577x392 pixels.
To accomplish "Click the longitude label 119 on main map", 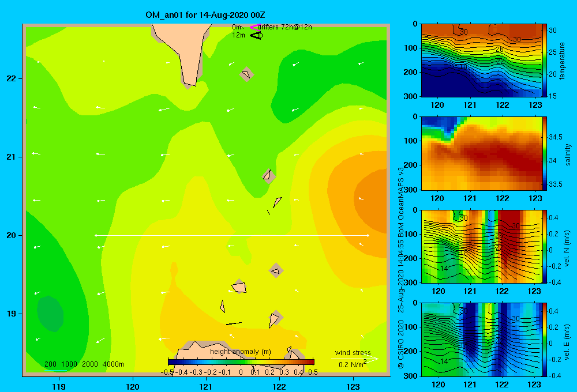I will (x=59, y=386).
